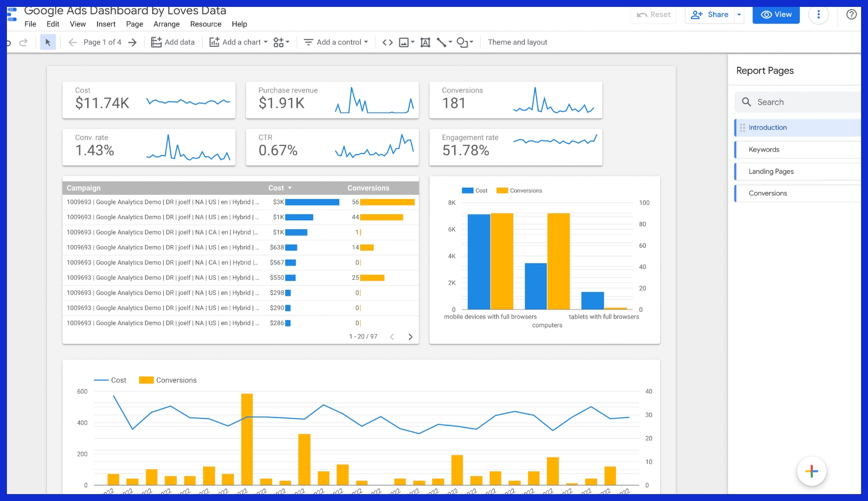Image resolution: width=868 pixels, height=501 pixels.
Task: Open the File menu
Action: 30,24
